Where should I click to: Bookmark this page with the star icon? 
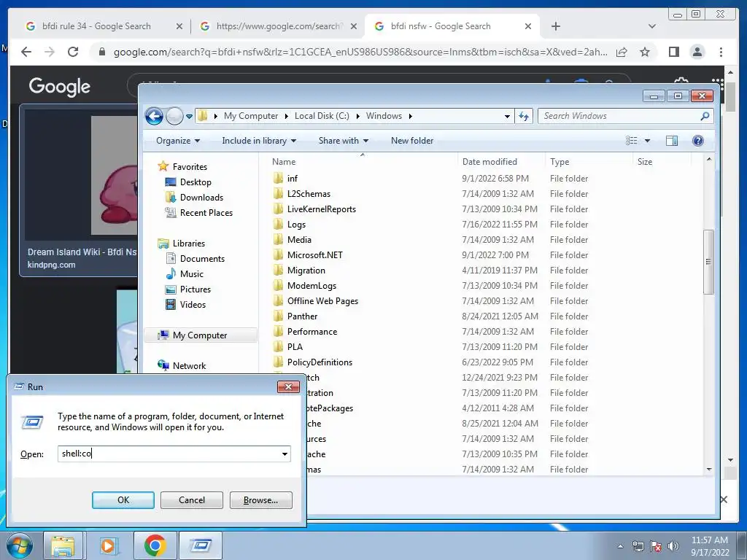(x=645, y=52)
